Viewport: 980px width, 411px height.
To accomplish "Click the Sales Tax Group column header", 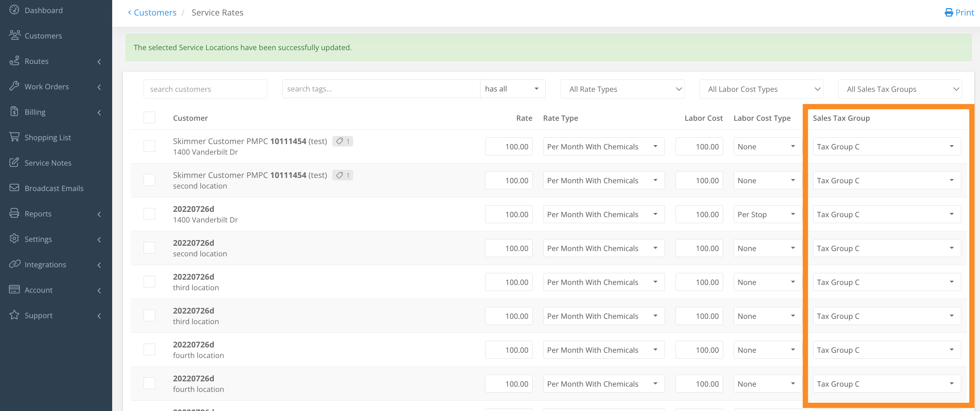I will point(841,118).
